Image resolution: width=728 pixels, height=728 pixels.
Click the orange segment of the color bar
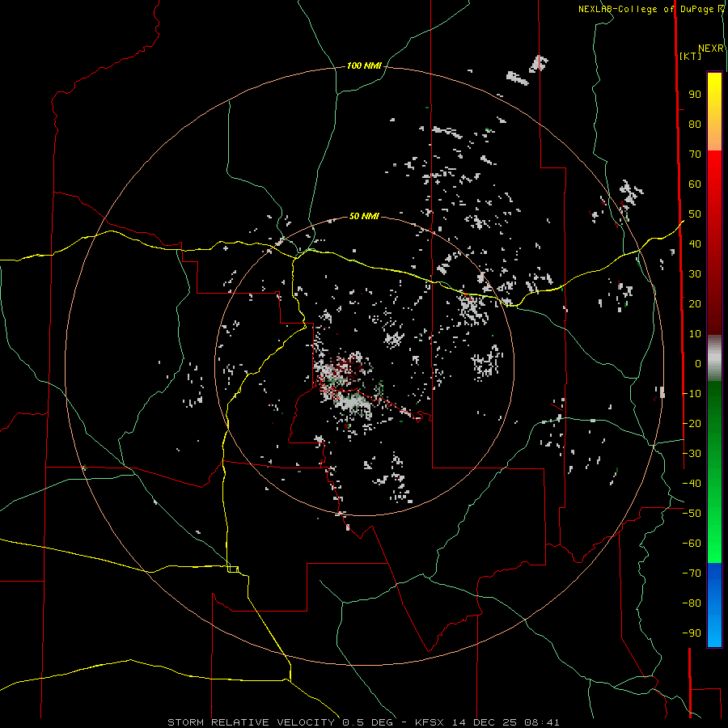click(714, 135)
